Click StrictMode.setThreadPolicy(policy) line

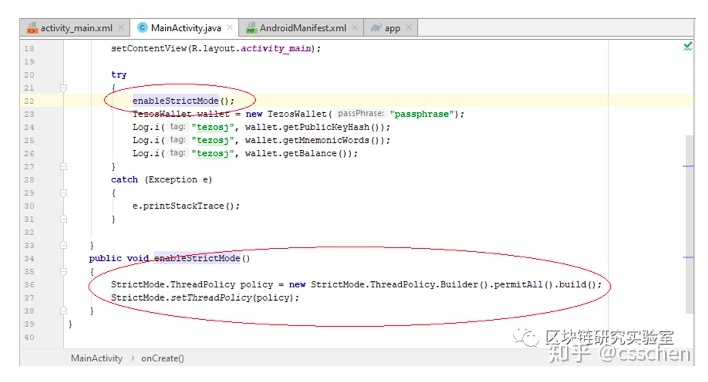pos(205,298)
